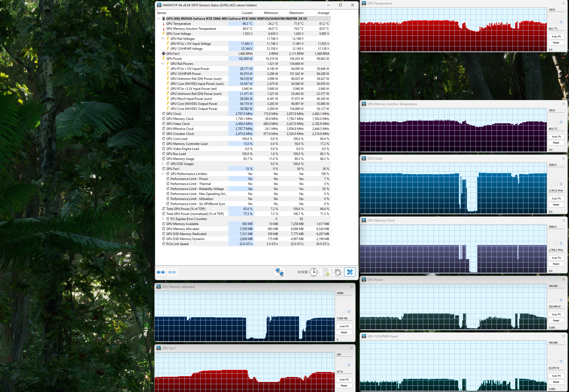Image resolution: width=569 pixels, height=392 pixels.
Task: Click the clock reset timer icon
Action: 313,272
